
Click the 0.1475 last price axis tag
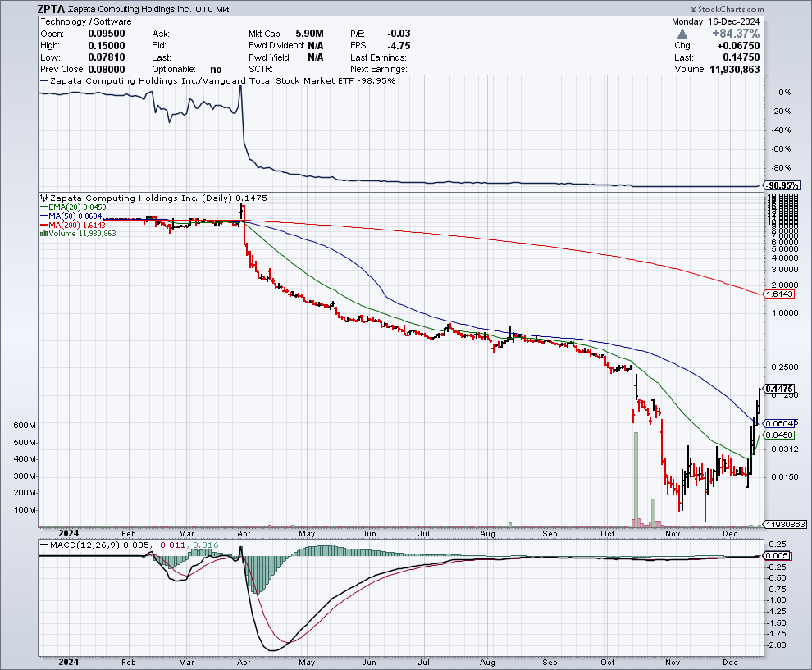(x=779, y=389)
